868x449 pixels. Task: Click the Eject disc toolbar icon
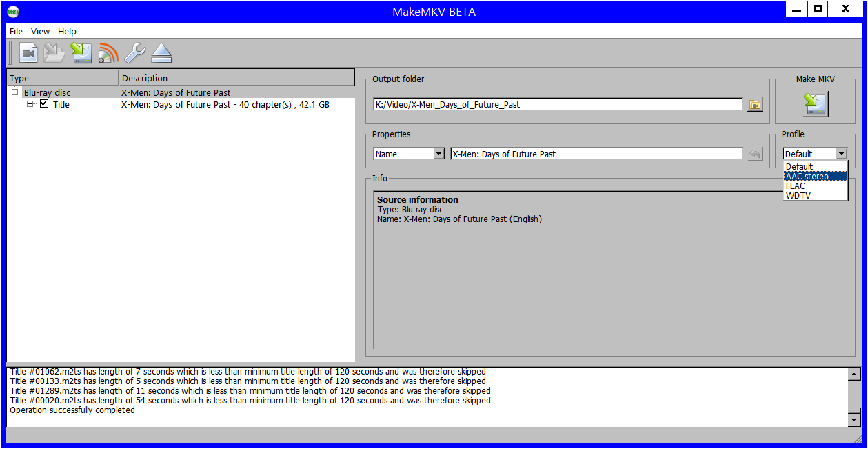pos(161,53)
